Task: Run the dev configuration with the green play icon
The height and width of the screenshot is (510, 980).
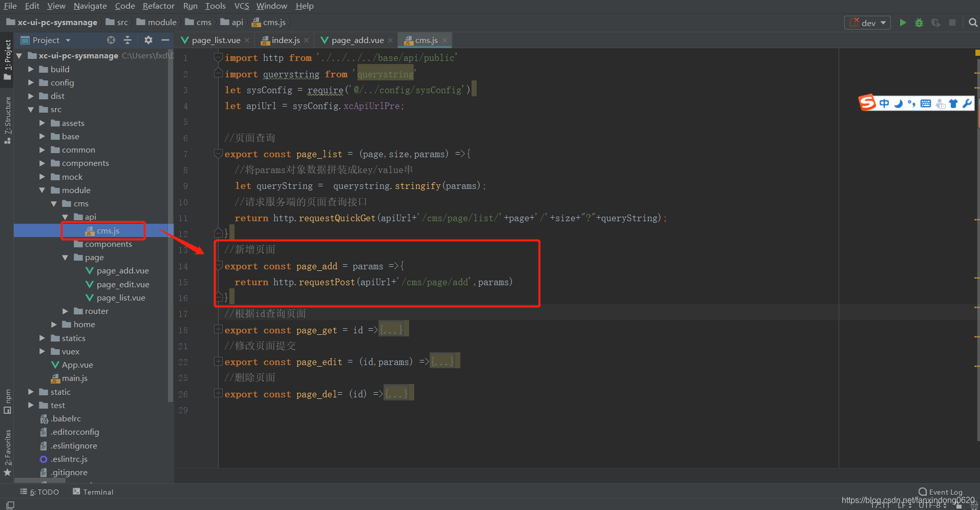Action: tap(903, 23)
